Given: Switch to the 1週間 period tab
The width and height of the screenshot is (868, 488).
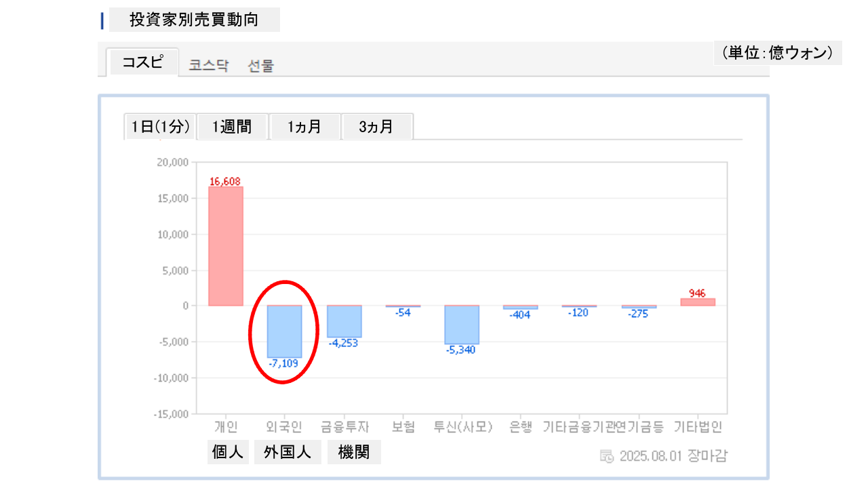Looking at the screenshot, I should [x=232, y=127].
